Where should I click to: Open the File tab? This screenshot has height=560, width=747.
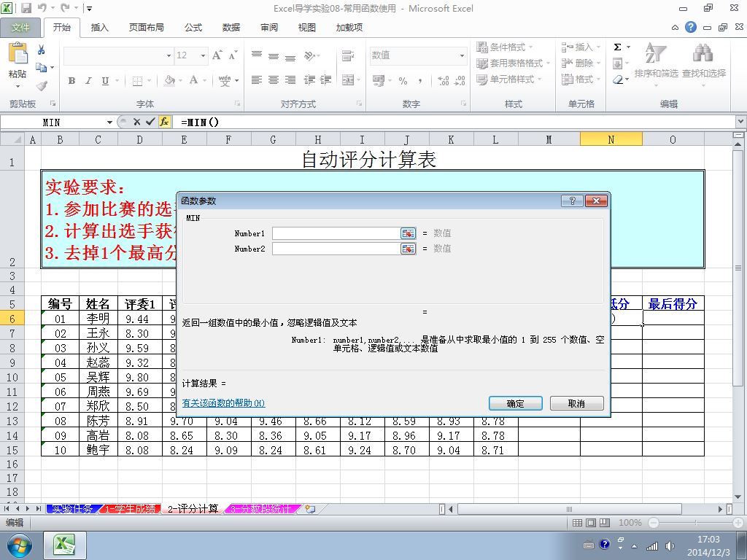click(x=20, y=28)
